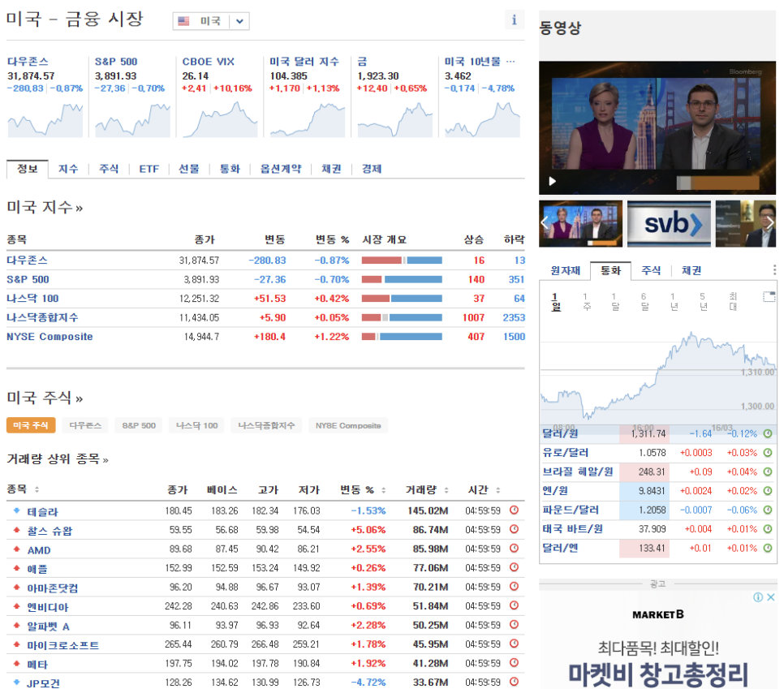Open the 달러/원 currency link
The height and width of the screenshot is (689, 784).
pos(560,433)
